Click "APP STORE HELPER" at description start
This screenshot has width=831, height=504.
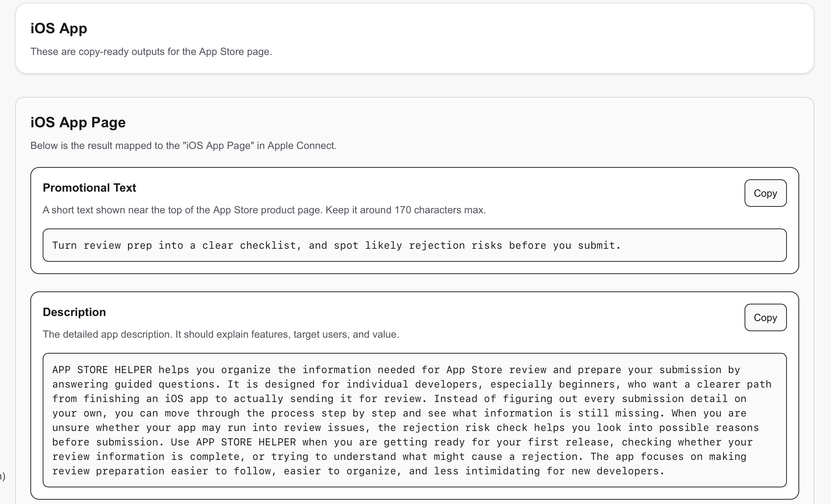pyautogui.click(x=102, y=370)
